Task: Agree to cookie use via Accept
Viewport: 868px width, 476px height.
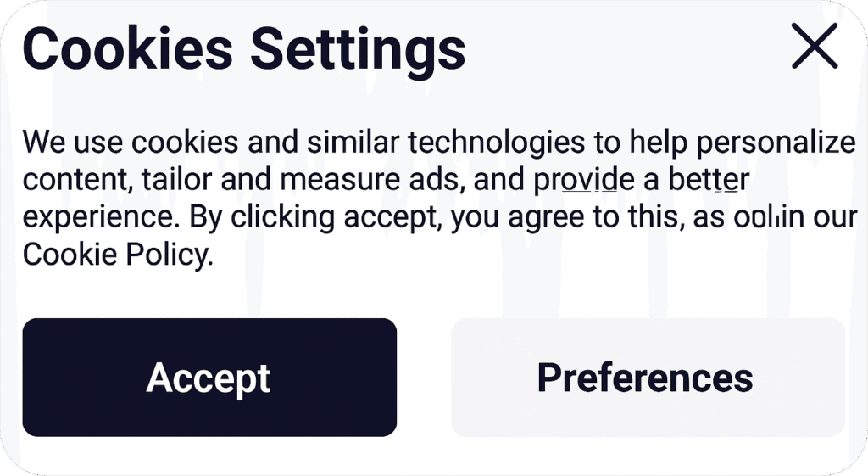Action: coord(209,378)
